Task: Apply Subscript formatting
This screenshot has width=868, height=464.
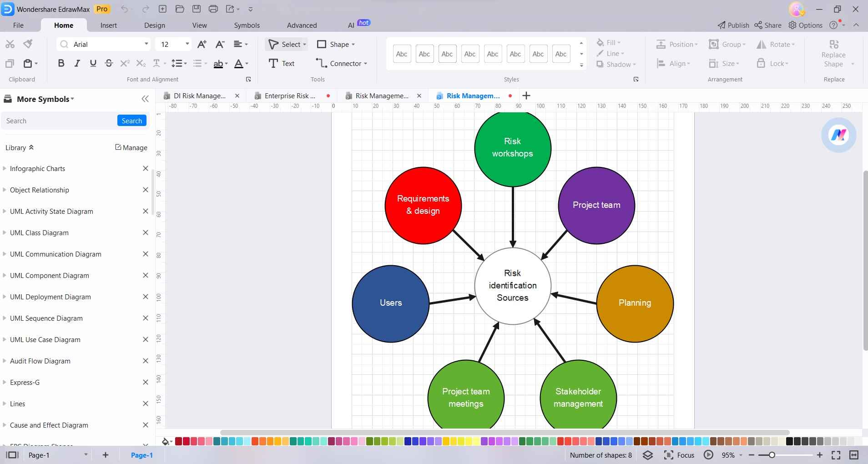Action: point(141,64)
